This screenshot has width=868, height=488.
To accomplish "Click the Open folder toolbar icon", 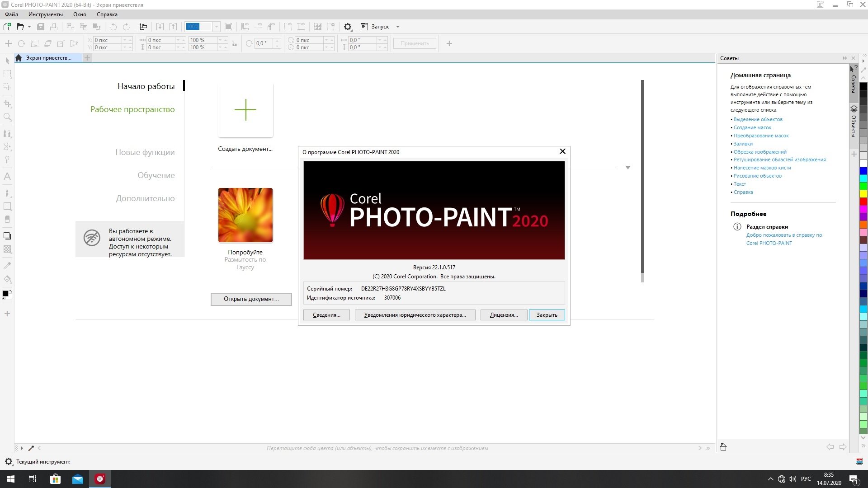I will (x=20, y=27).
